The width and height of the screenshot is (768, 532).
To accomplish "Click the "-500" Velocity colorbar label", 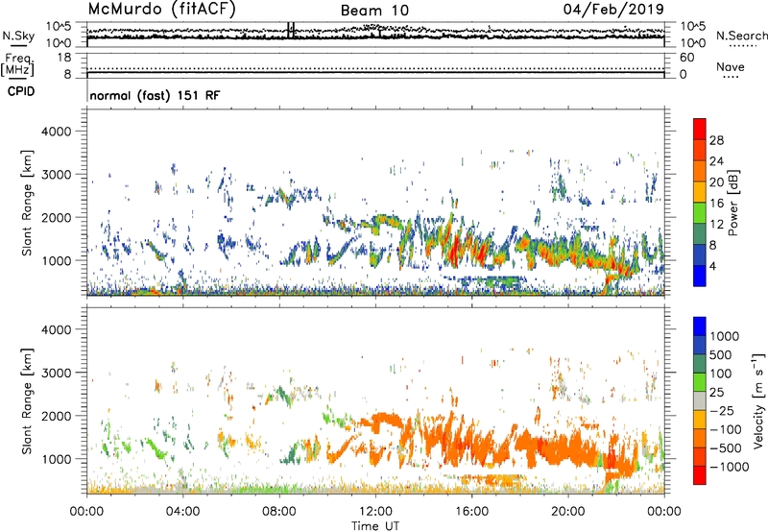I will tap(725, 447).
